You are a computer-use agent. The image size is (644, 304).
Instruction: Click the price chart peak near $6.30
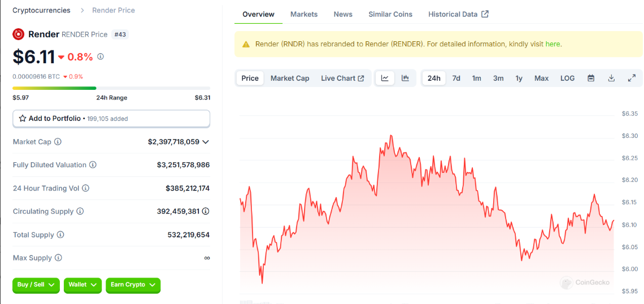point(391,135)
